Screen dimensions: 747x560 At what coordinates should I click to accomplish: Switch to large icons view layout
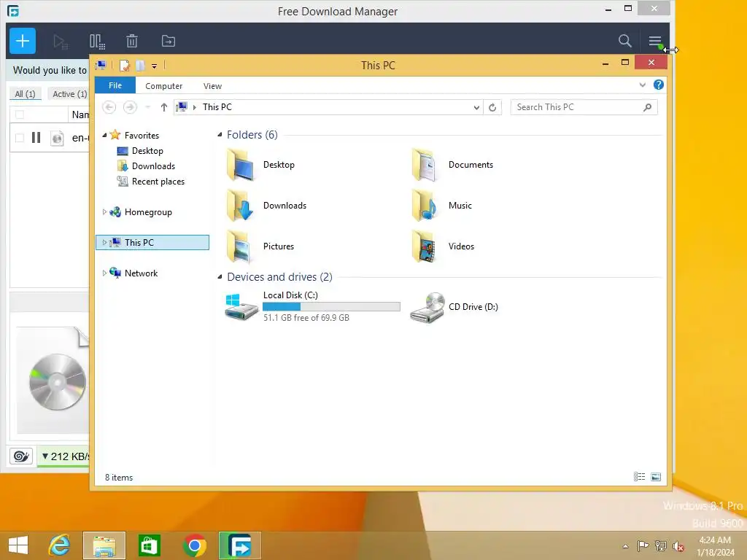tap(656, 477)
